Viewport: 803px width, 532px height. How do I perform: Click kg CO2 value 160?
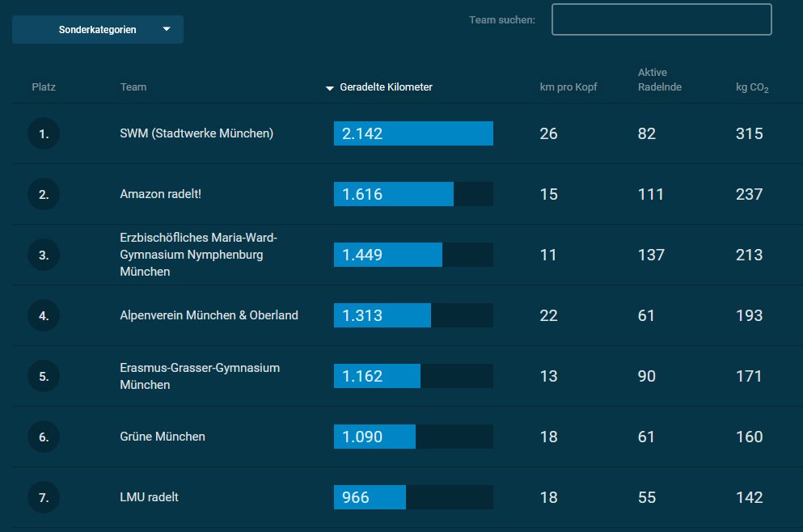point(750,437)
